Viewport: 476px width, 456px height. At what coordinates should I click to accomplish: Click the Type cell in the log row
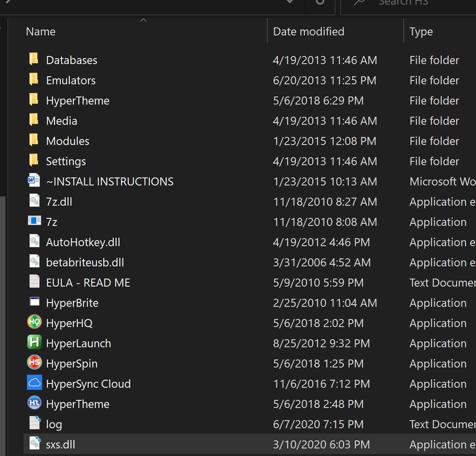(443, 424)
